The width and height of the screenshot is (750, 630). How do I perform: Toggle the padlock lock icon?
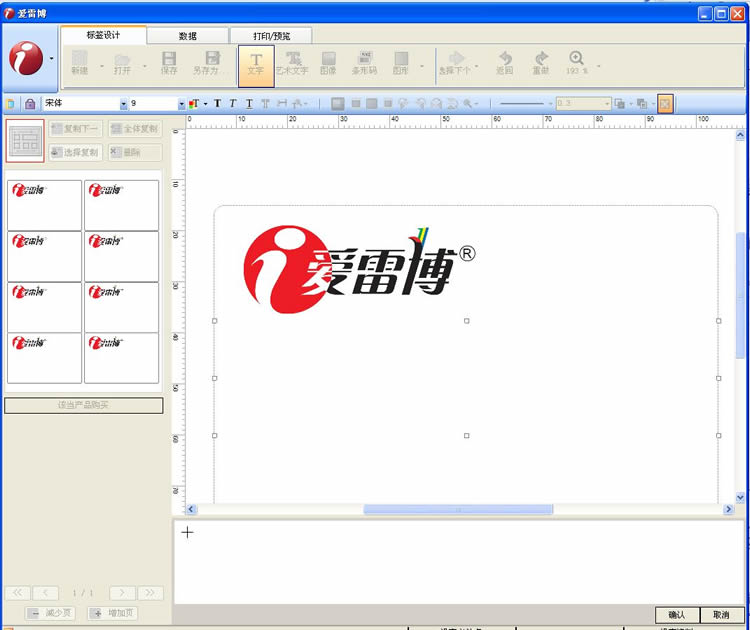point(30,103)
